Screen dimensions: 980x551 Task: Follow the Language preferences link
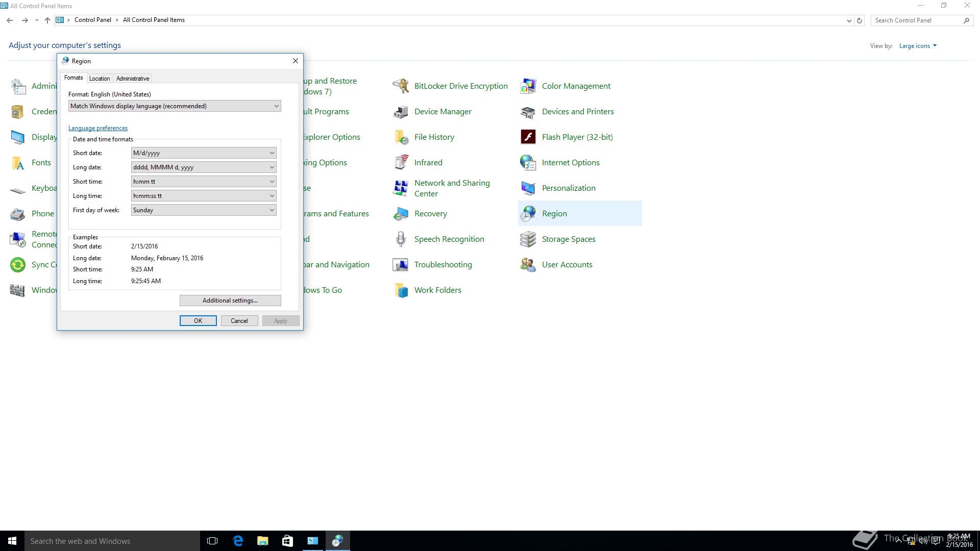coord(98,128)
